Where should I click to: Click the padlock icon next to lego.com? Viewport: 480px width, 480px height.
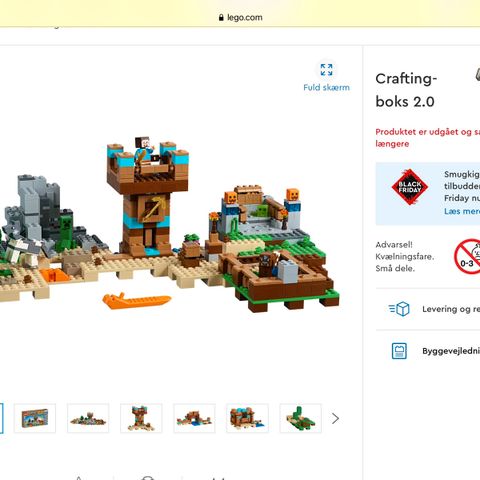tap(221, 18)
